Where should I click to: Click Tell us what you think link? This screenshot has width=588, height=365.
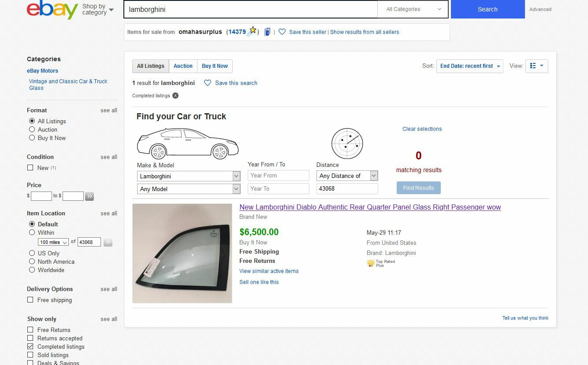(x=525, y=318)
